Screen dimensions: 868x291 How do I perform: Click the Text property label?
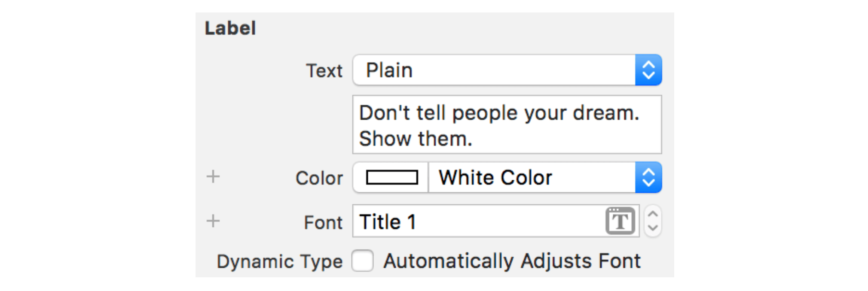(324, 71)
